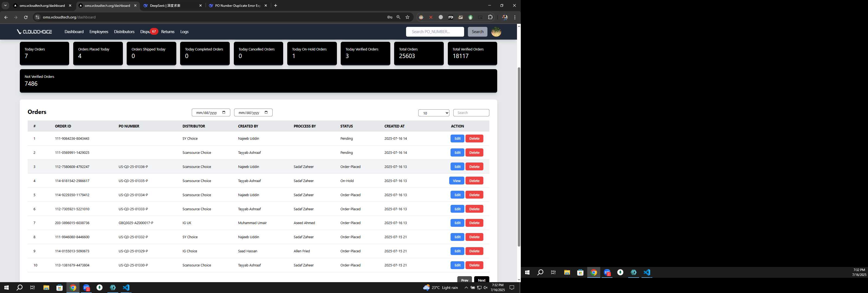868x293 pixels.
Task: Click the Search button beside PO_NUMBER field
Action: (477, 32)
